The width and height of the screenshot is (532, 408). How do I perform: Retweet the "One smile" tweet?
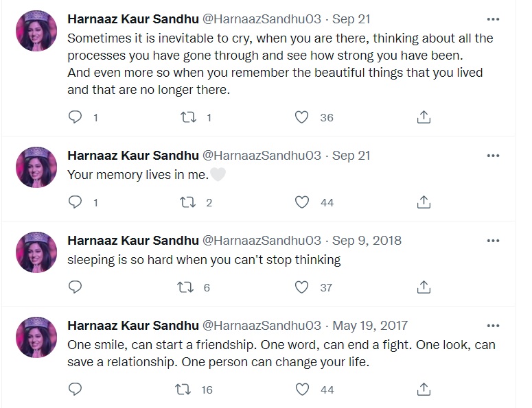pos(185,389)
